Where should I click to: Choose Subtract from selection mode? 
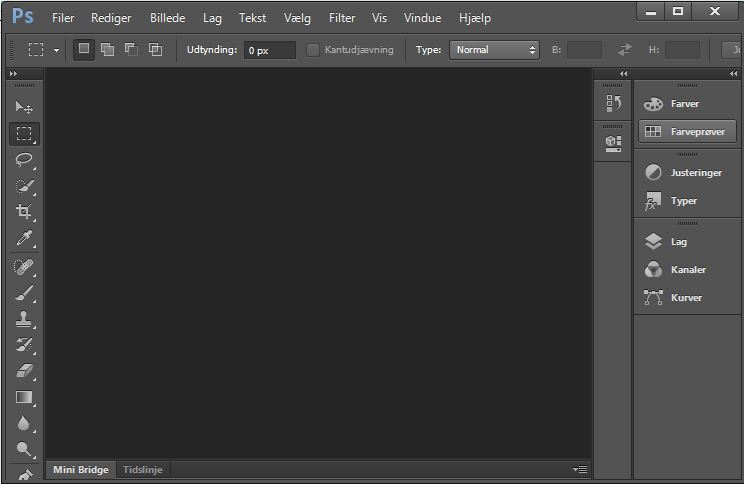(131, 49)
